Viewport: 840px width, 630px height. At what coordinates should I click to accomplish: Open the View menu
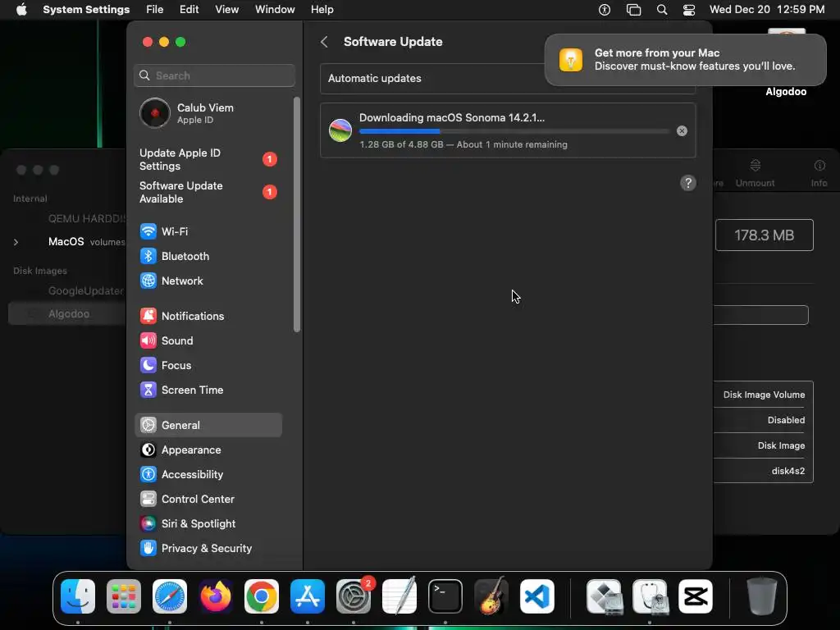point(226,10)
